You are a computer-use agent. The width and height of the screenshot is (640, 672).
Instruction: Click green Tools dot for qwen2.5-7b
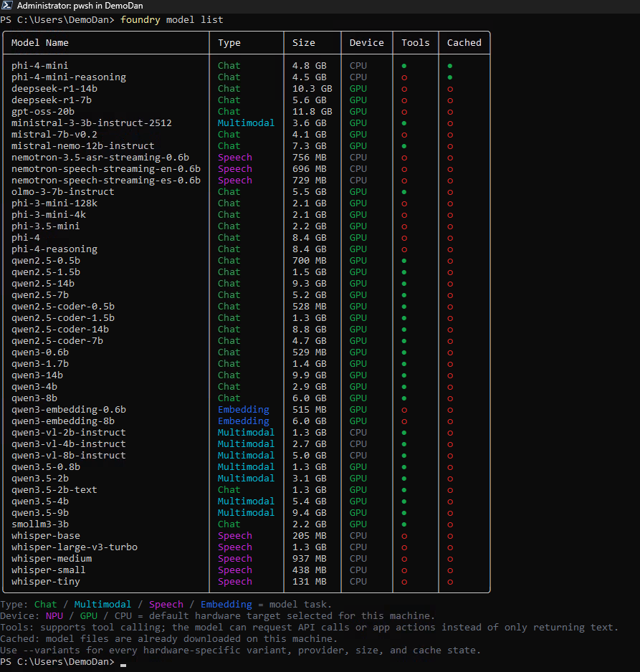tap(403, 295)
